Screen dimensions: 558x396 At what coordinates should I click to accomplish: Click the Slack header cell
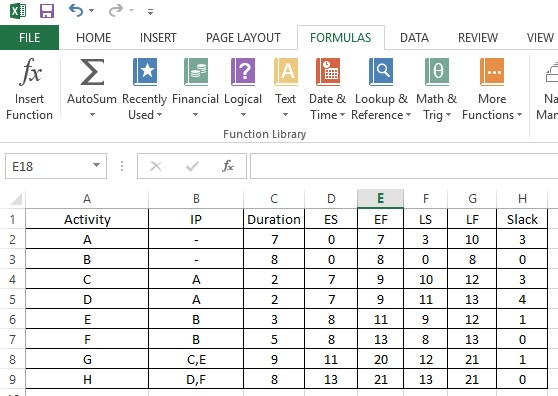pos(522,219)
